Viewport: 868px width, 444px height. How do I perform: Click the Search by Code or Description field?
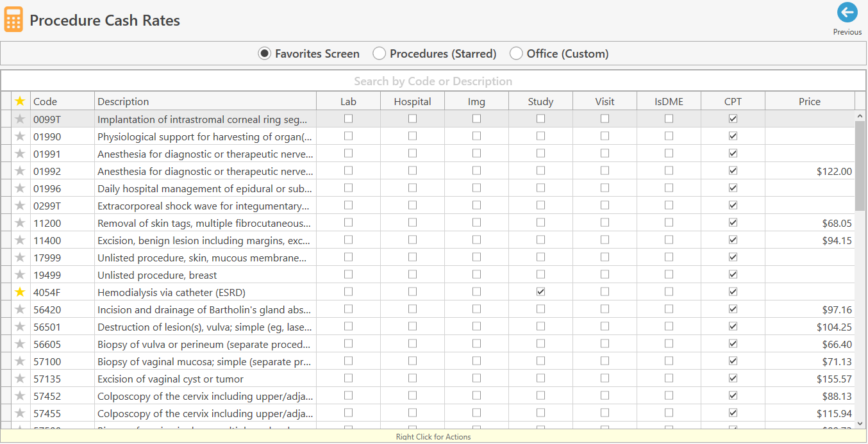434,81
